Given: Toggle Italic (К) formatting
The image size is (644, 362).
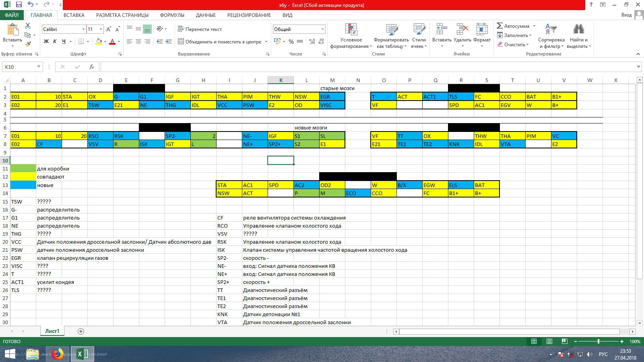Looking at the screenshot, I should [x=55, y=41].
